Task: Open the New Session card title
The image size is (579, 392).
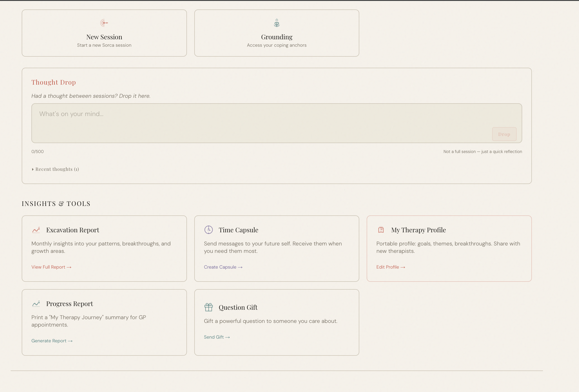Action: (x=104, y=37)
